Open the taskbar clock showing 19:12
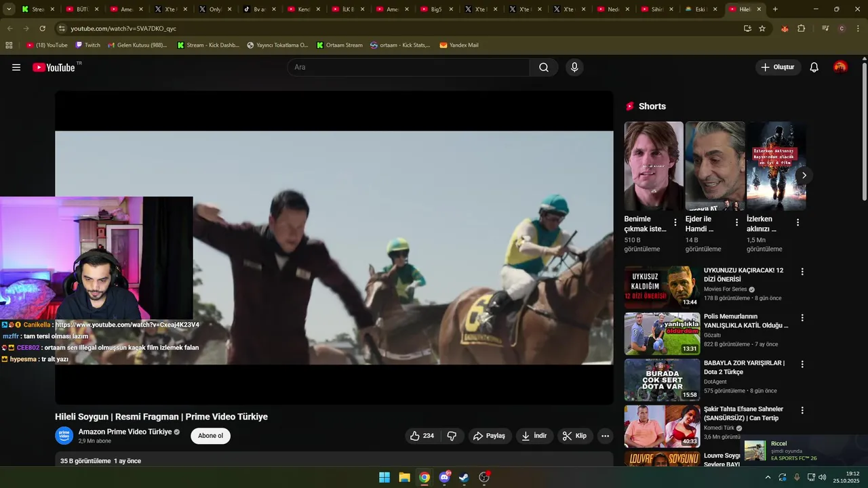 pyautogui.click(x=847, y=477)
